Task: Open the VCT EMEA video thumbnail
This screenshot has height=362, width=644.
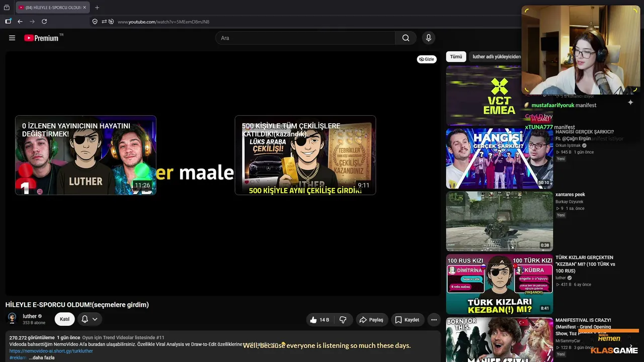Action: tap(484, 96)
